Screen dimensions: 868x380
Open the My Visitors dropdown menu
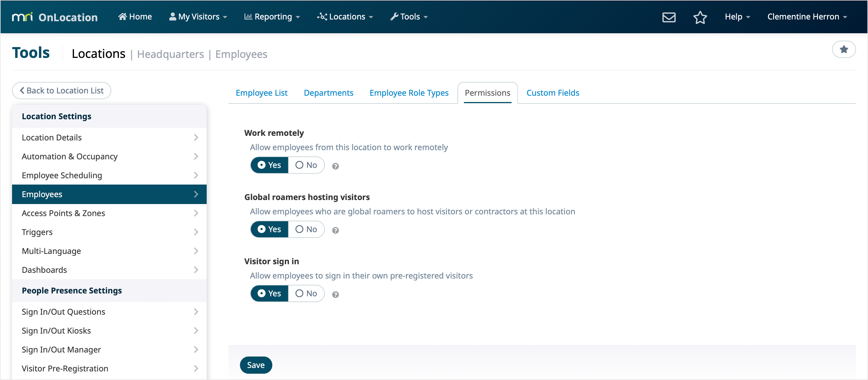198,17
